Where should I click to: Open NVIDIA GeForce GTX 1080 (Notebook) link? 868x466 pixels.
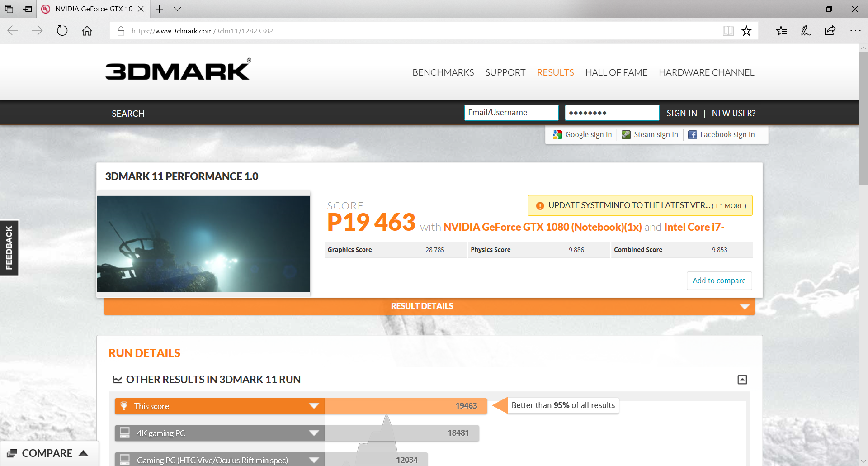coord(542,227)
